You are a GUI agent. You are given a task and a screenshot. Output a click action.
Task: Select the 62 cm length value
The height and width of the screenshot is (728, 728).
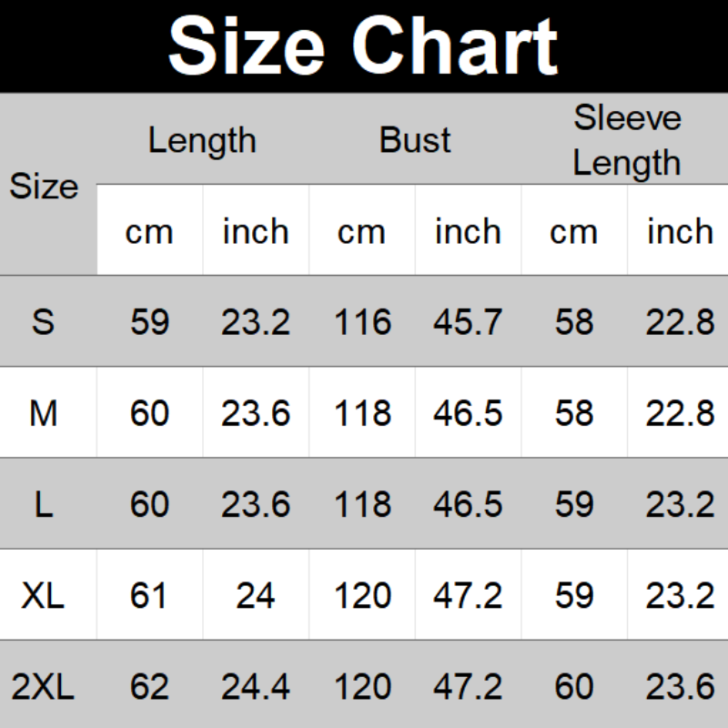click(149, 686)
